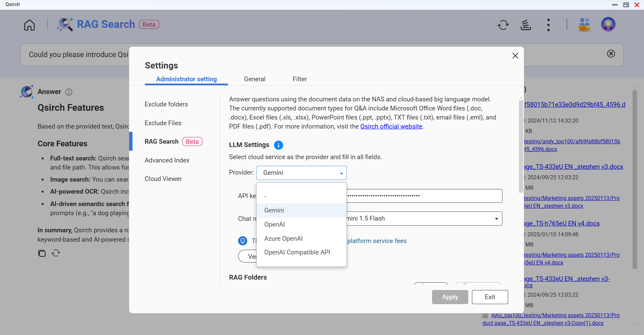The width and height of the screenshot is (644, 335).
Task: Click the Apply button
Action: [450, 297]
